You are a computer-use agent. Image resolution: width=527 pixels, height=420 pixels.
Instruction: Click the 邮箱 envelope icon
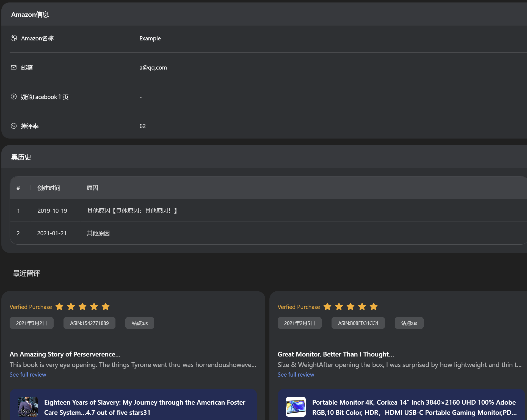13,67
